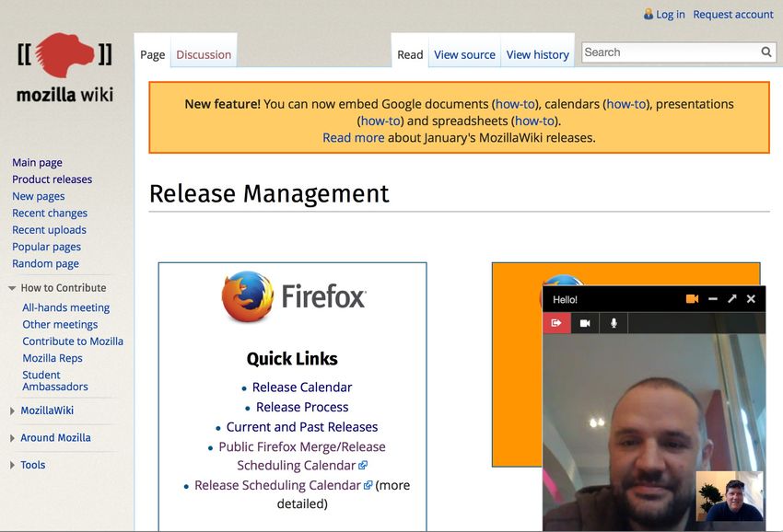The width and height of the screenshot is (783, 532).
Task: Open the Discussion tab
Action: (204, 54)
